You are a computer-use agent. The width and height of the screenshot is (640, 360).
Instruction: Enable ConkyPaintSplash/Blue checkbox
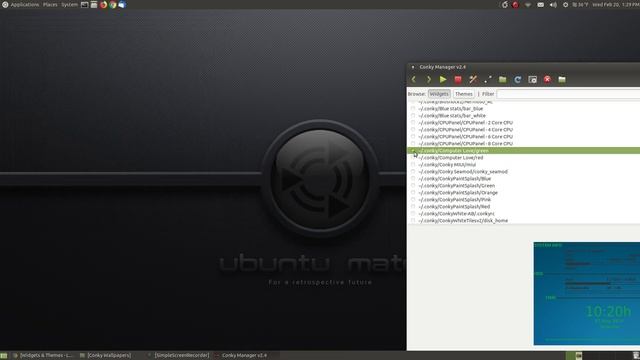413,178
